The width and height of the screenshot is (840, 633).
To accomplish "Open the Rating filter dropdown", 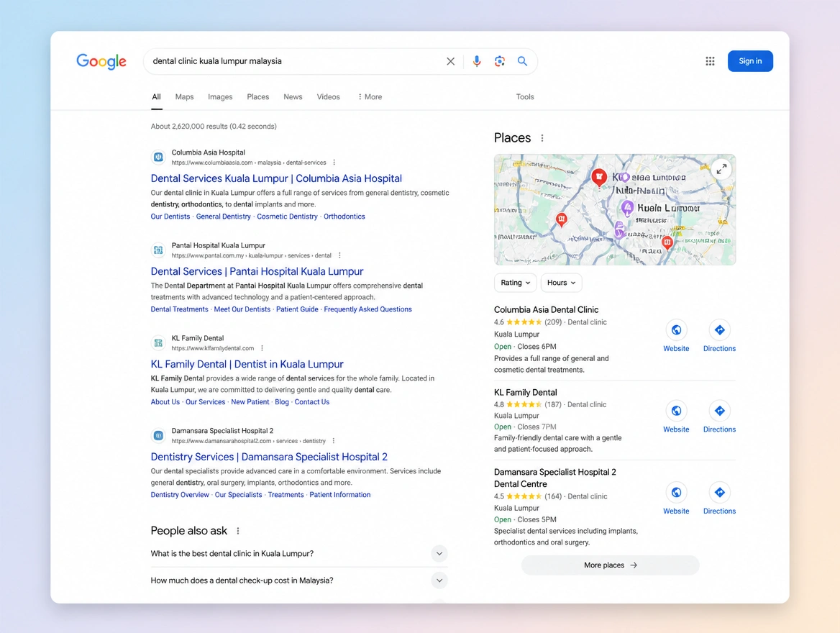I will pyautogui.click(x=516, y=283).
